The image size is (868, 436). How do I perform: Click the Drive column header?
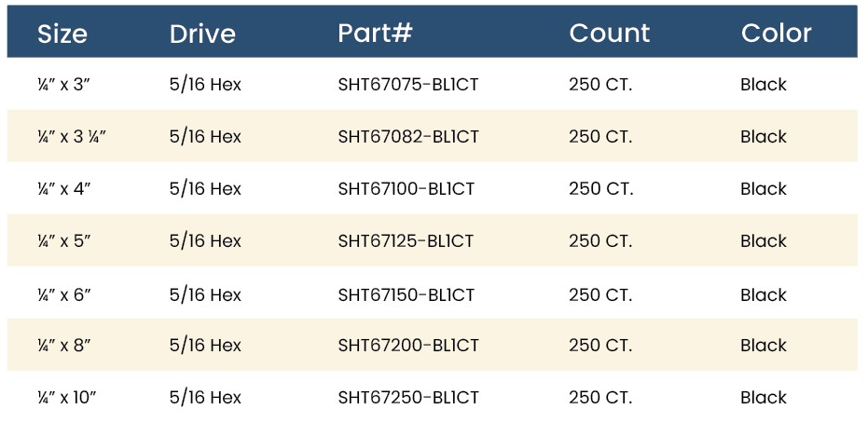point(202,34)
